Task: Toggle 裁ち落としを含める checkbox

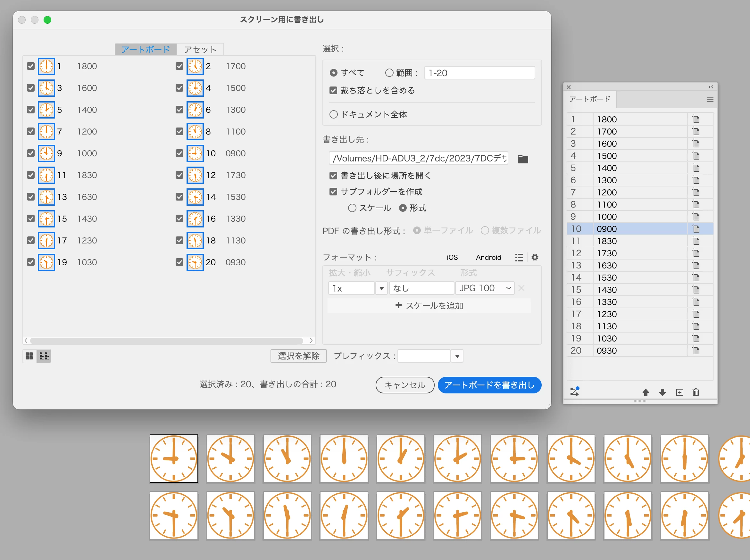Action: click(x=333, y=91)
